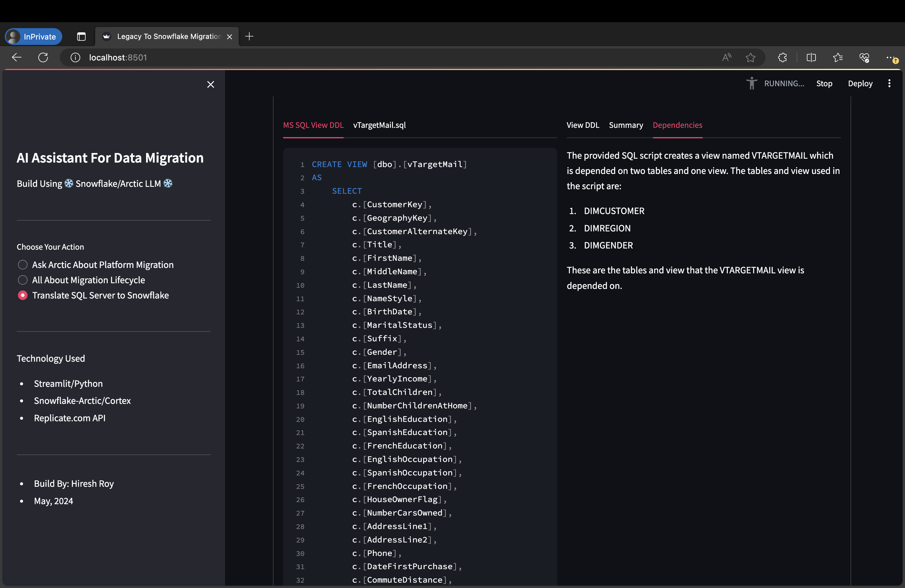
Task: Click the Deploy button
Action: coord(860,83)
